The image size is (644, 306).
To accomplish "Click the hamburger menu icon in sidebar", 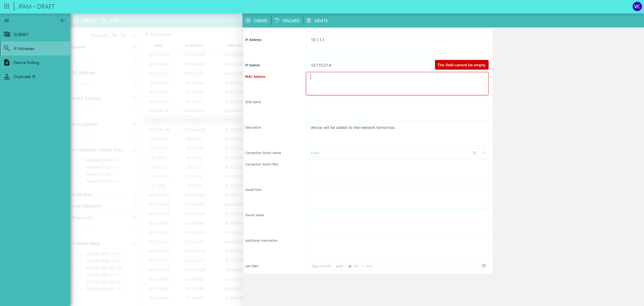I will 7,21.
